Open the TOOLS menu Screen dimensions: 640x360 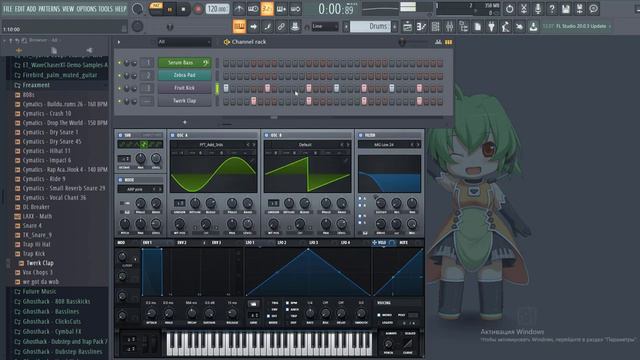coord(105,9)
